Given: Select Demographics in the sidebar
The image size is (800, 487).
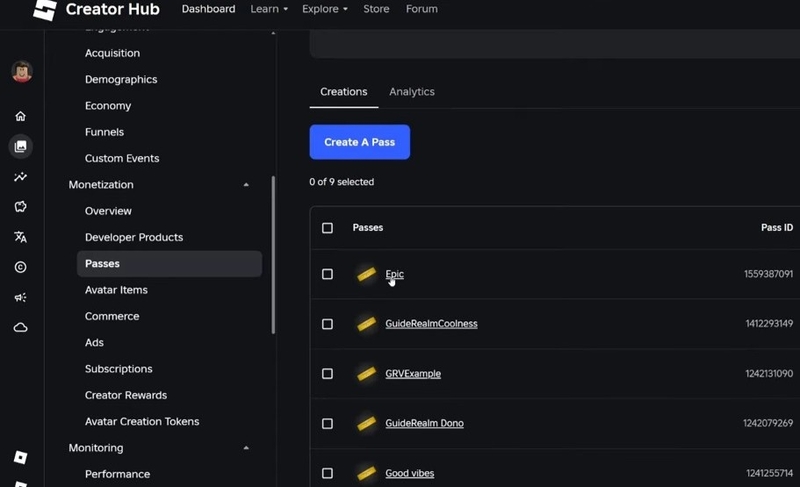Looking at the screenshot, I should [121, 80].
